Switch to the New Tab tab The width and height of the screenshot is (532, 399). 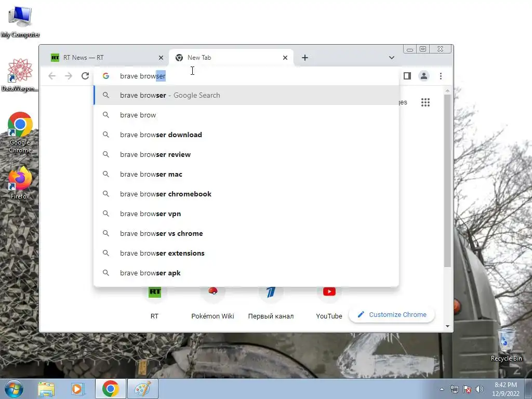[x=231, y=58]
